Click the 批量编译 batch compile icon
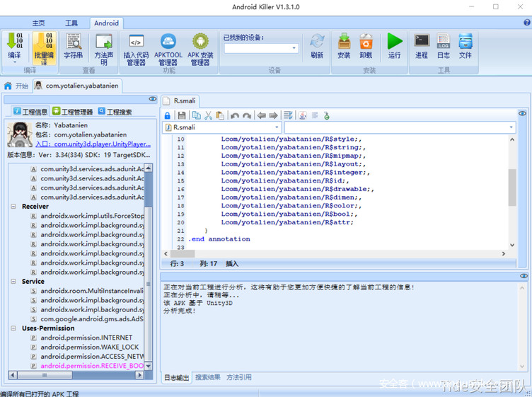 point(44,48)
